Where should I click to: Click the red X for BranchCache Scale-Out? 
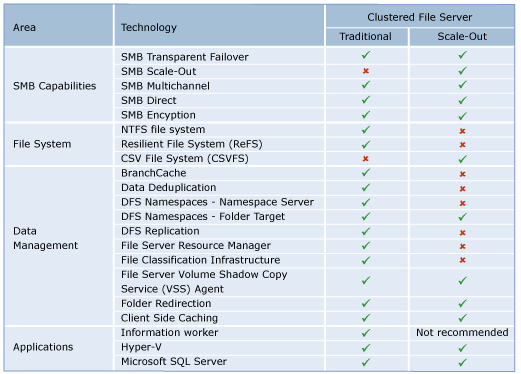[x=462, y=174]
